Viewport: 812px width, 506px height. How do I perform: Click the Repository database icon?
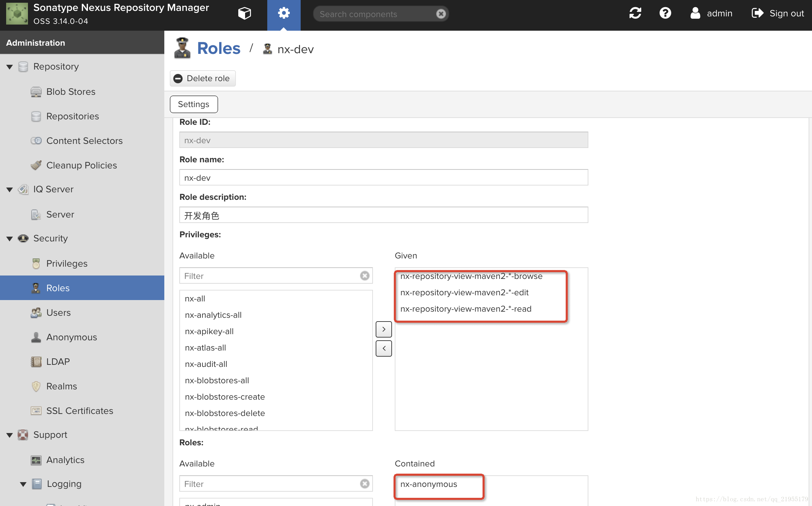(x=23, y=66)
